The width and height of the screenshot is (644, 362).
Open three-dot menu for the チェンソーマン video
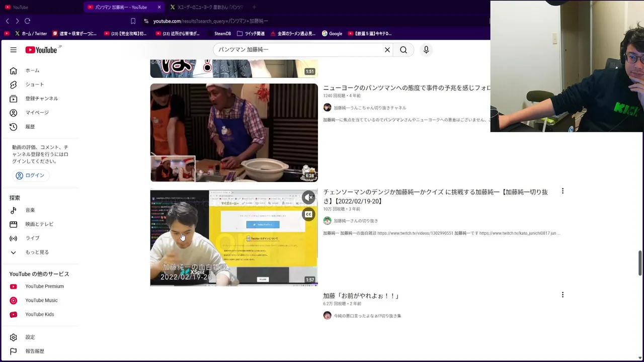[x=562, y=191]
